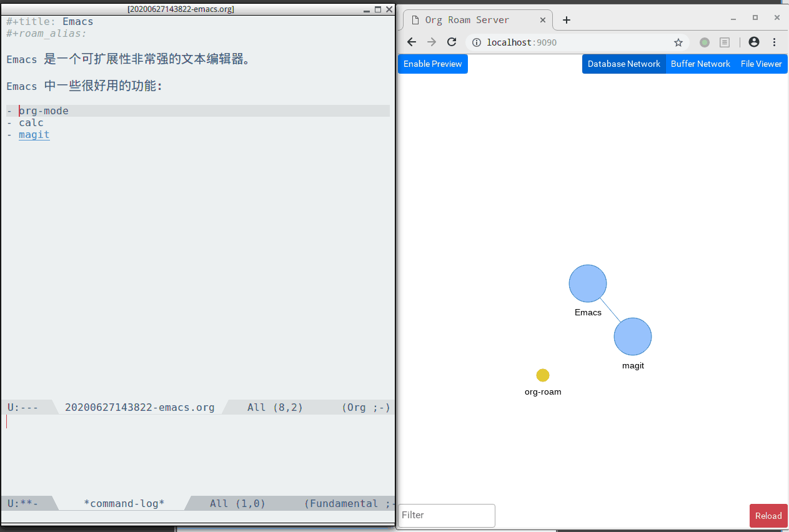Click the (Org ;-) mode indicator

pos(366,408)
